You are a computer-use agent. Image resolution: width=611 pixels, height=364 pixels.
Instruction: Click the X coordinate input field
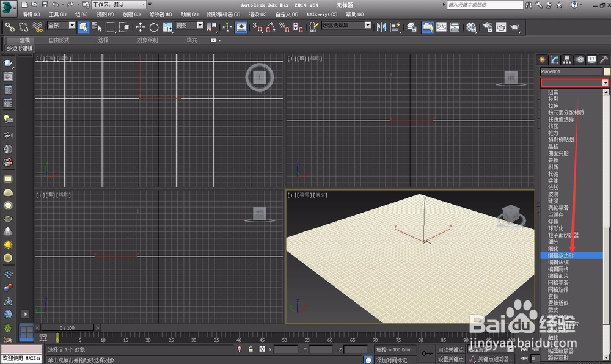pos(285,349)
